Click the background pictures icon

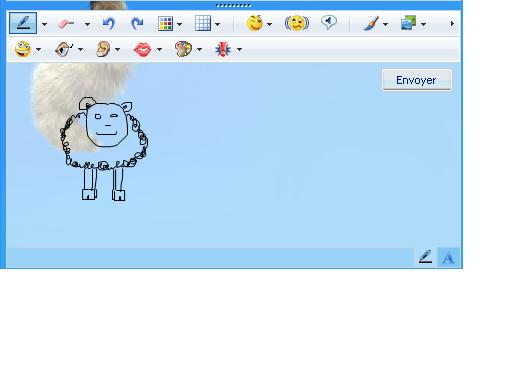click(x=409, y=23)
